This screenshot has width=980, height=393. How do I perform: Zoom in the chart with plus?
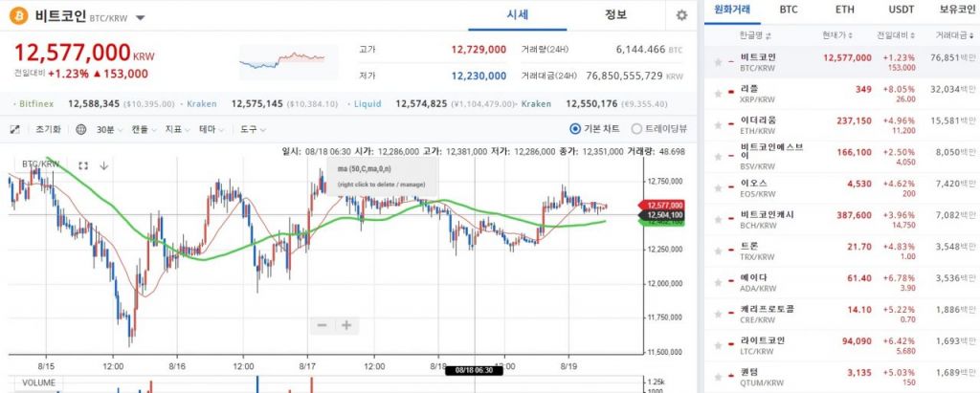(346, 325)
